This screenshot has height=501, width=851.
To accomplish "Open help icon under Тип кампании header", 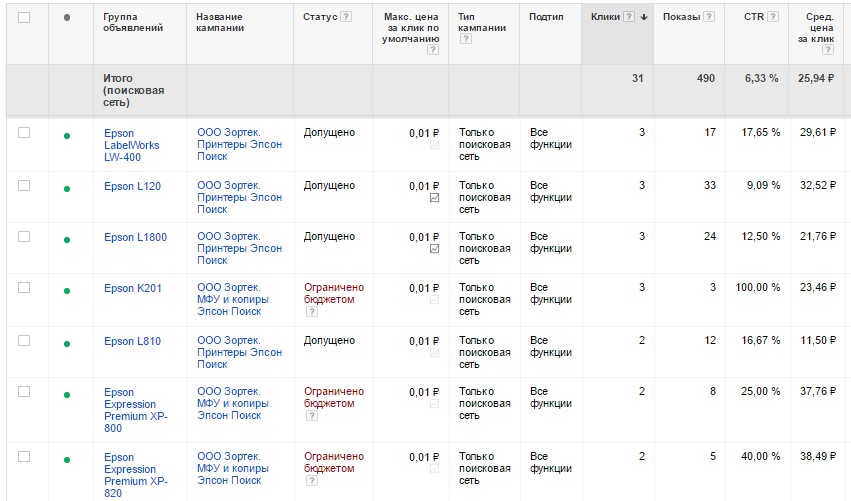I will 466,39.
